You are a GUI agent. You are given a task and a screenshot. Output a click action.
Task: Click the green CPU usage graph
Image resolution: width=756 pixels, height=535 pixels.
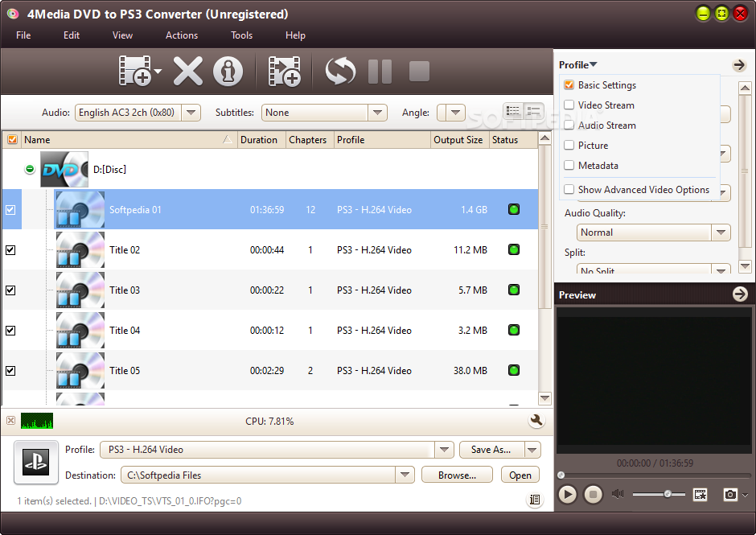point(37,421)
